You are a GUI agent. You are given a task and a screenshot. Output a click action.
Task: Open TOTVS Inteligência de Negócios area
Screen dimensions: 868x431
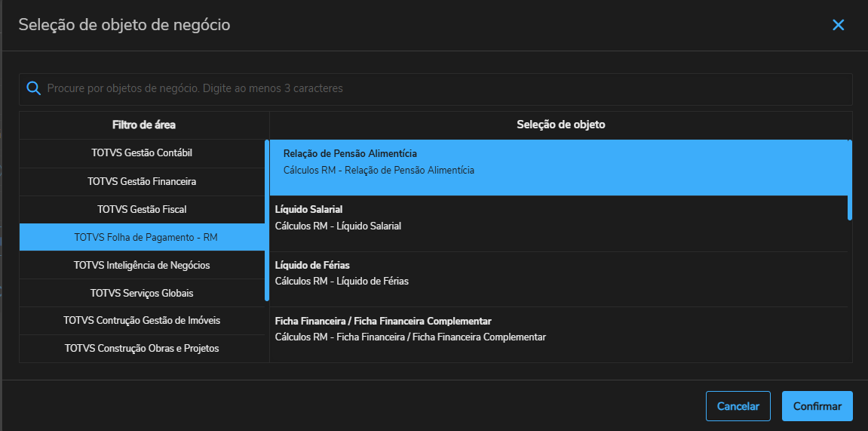(142, 265)
